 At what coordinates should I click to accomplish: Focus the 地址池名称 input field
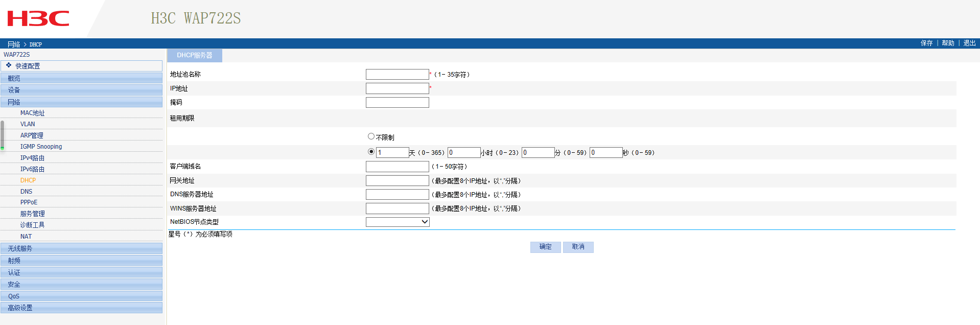click(x=398, y=75)
